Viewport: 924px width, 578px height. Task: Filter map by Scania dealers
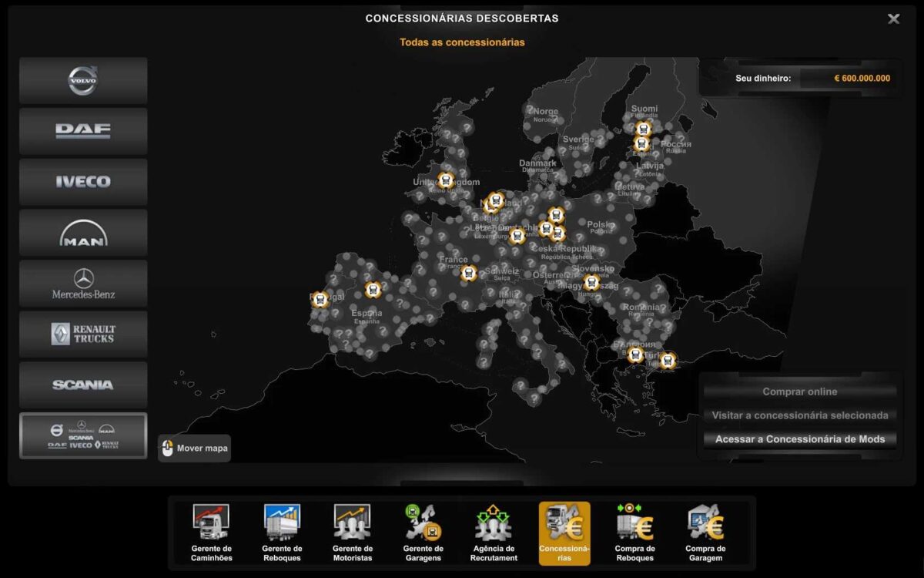(83, 385)
